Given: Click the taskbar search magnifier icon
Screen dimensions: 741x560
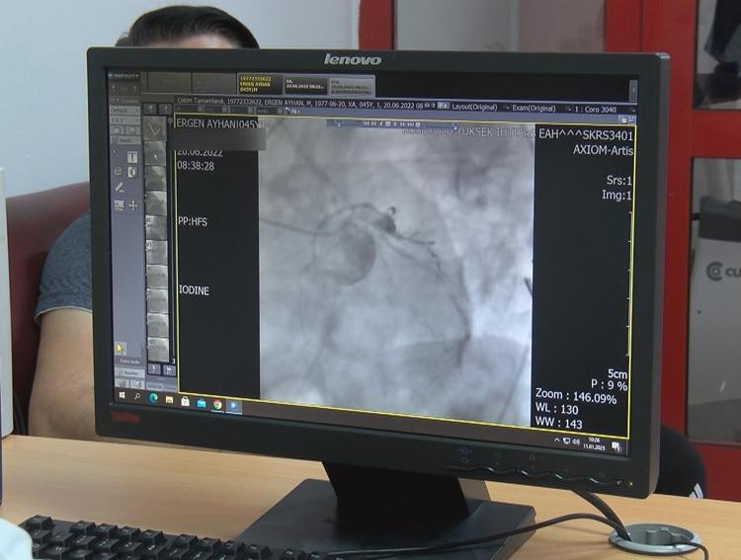Looking at the screenshot, I should coord(137,396).
